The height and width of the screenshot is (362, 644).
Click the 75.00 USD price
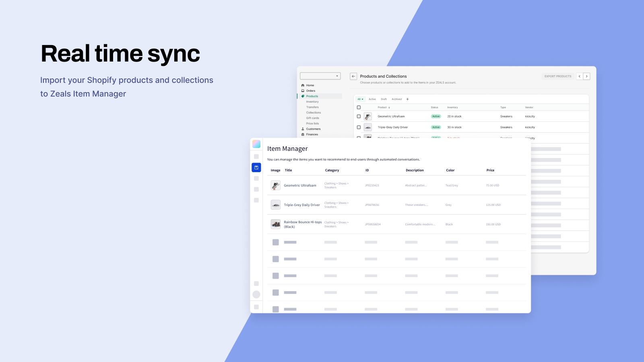pos(493,185)
